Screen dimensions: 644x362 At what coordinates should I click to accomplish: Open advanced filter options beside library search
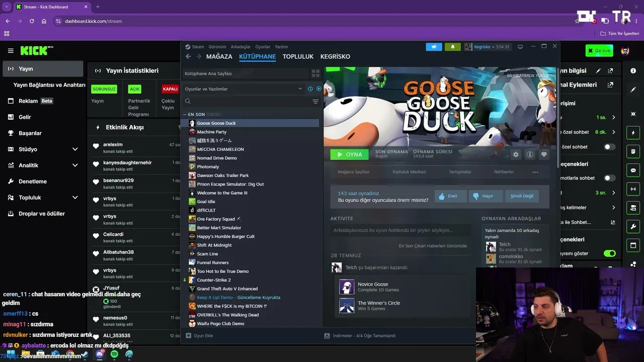(315, 102)
